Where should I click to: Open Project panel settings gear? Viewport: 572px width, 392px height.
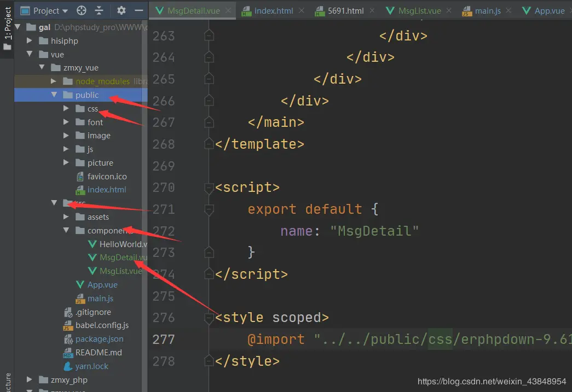[121, 10]
